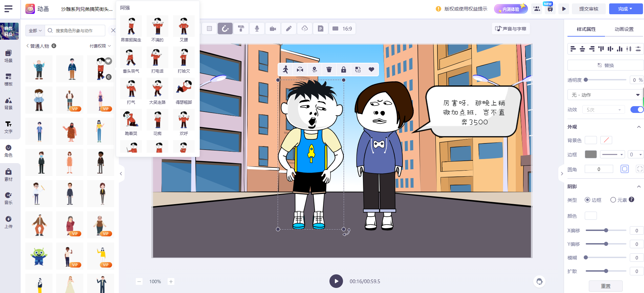Click the collaborators people icon in header

[537, 9]
